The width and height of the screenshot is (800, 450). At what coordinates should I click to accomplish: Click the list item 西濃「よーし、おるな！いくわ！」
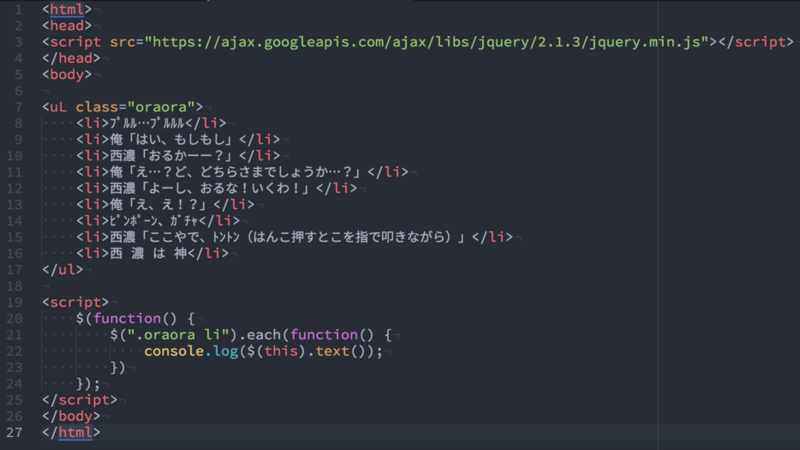tap(216, 189)
